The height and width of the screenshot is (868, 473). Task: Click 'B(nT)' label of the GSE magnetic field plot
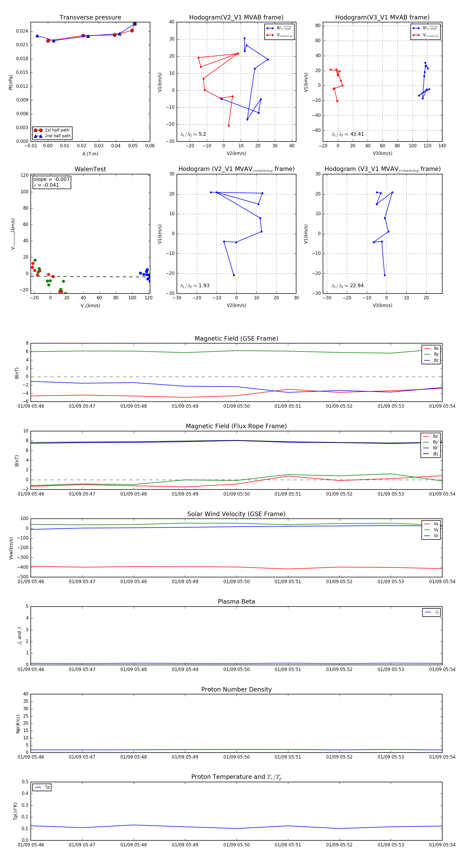[17, 373]
